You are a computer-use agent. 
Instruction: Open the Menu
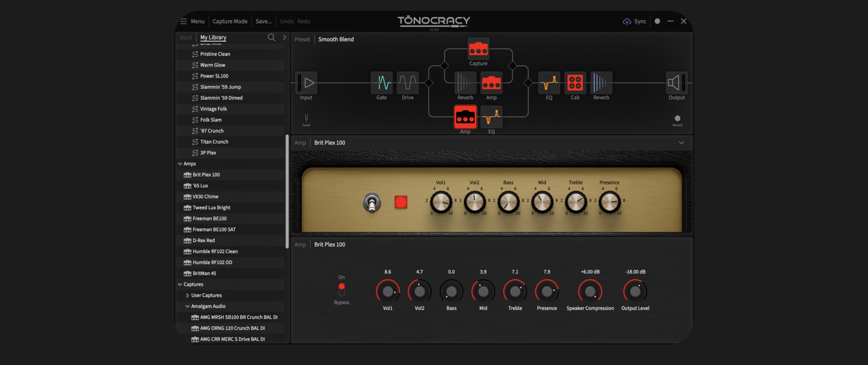click(192, 21)
